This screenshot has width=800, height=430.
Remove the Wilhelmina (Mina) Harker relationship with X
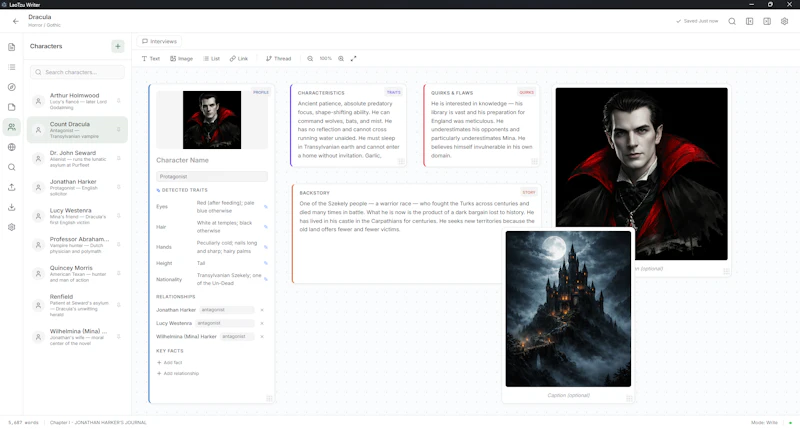[262, 337]
